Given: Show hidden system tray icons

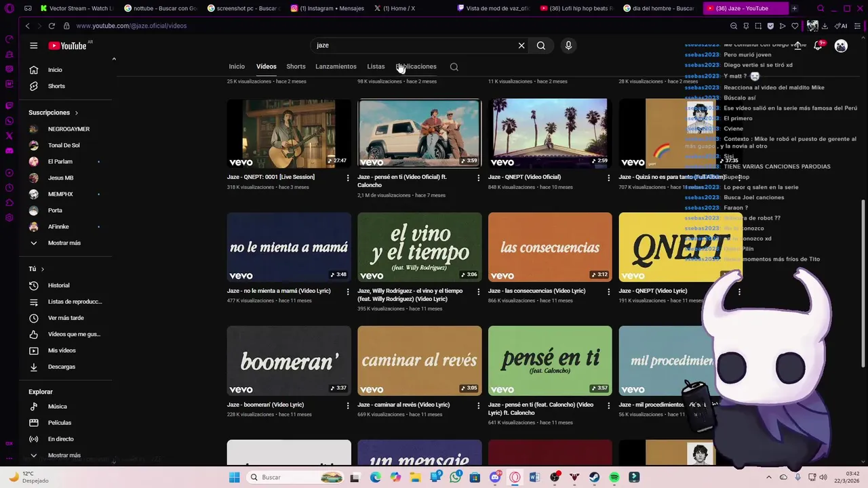Looking at the screenshot, I should coord(769,477).
